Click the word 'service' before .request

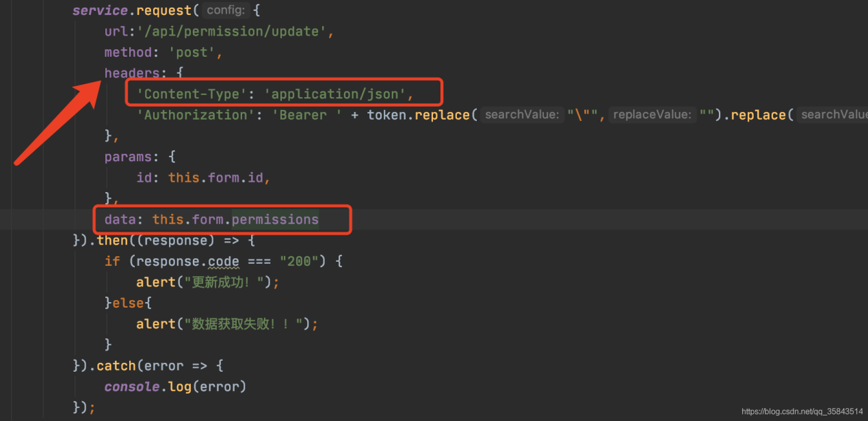[x=100, y=10]
